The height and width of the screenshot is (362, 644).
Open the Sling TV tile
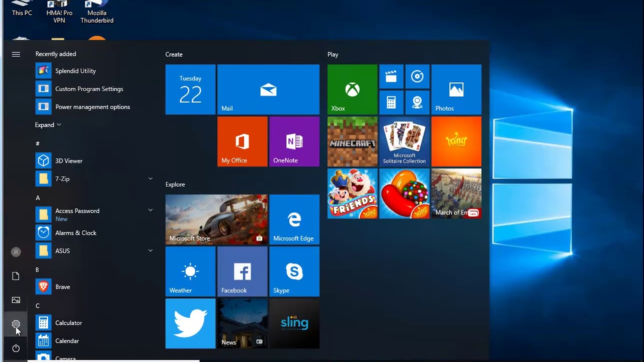294,323
